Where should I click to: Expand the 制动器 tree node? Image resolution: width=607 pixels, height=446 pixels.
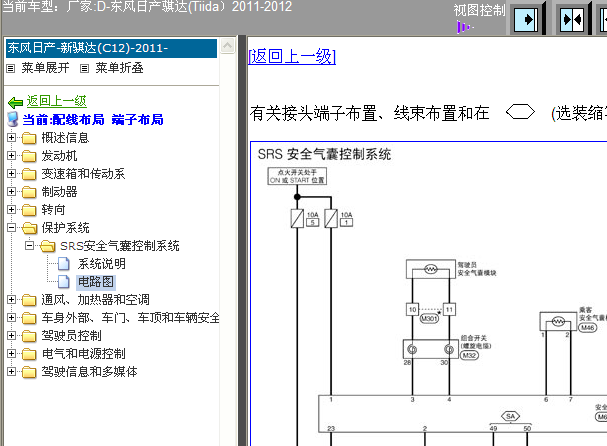(x=12, y=192)
